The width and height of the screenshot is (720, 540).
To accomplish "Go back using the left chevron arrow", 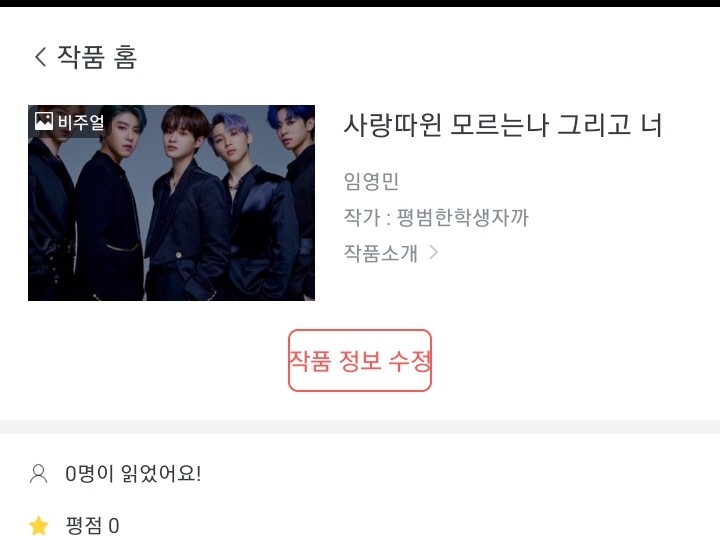I will tap(40, 57).
